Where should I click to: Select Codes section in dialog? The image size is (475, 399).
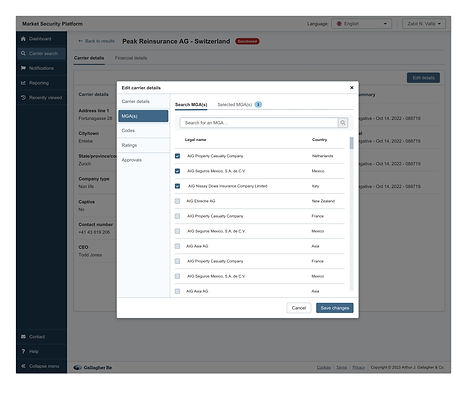pyautogui.click(x=143, y=131)
